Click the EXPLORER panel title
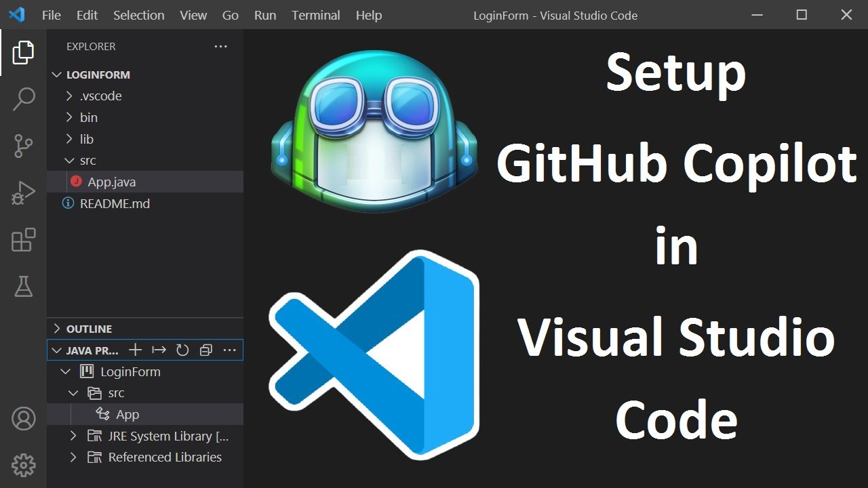Screen dimensions: 868x488 91,46
